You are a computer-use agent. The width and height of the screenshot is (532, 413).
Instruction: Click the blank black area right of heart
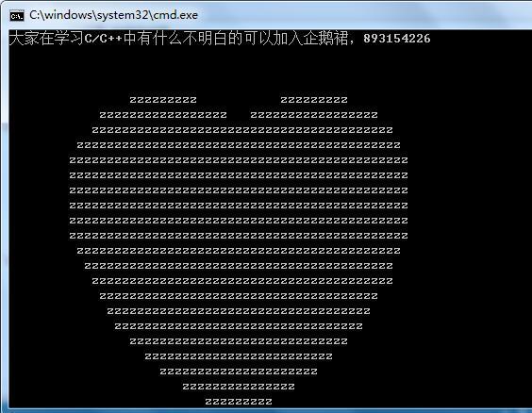pyautogui.click(x=468, y=221)
